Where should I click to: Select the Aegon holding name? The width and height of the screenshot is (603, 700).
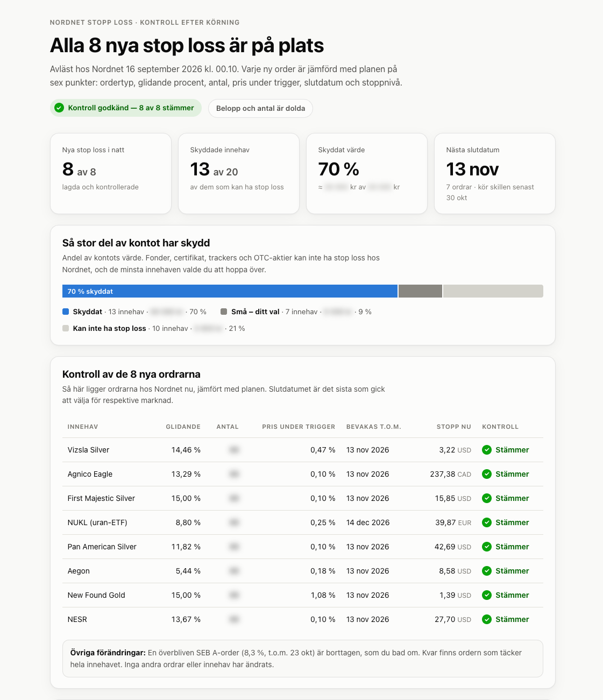pos(79,571)
